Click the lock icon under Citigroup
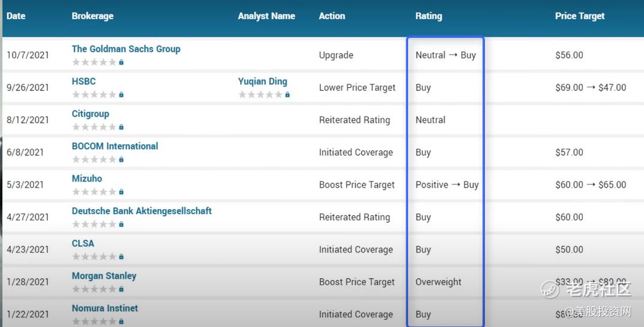 (121, 127)
